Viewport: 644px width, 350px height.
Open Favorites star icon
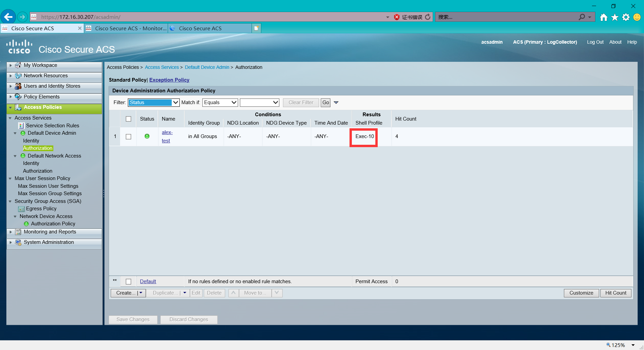615,17
